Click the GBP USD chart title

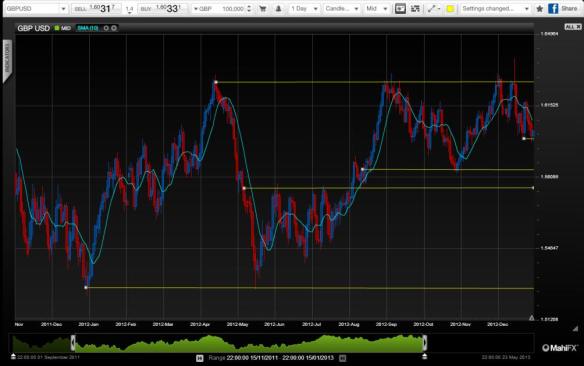coord(34,28)
